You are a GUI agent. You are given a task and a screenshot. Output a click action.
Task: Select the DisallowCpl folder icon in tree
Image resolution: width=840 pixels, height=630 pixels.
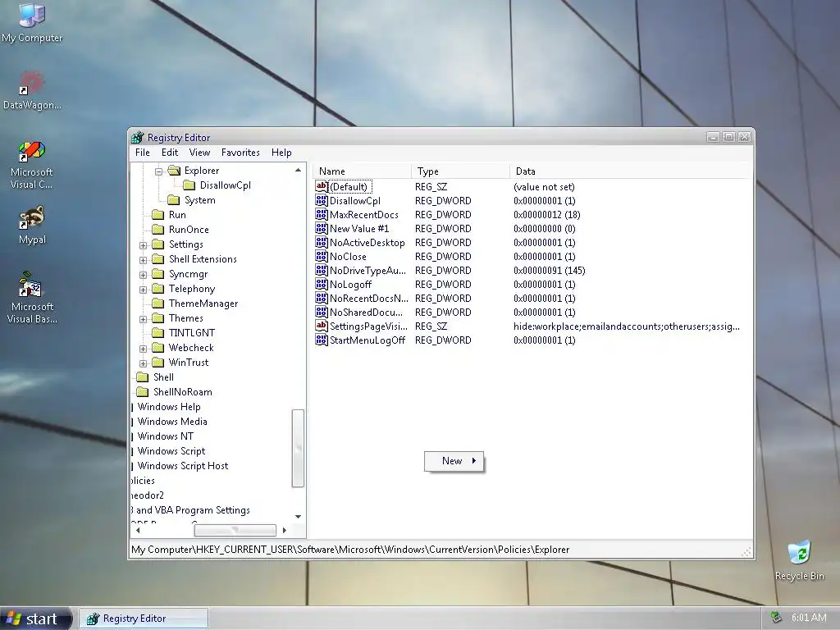(189, 185)
